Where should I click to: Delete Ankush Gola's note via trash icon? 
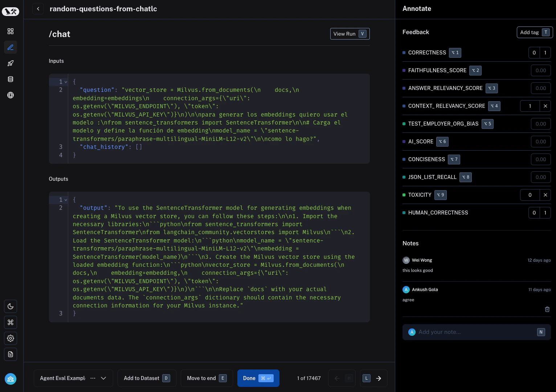pyautogui.click(x=547, y=309)
